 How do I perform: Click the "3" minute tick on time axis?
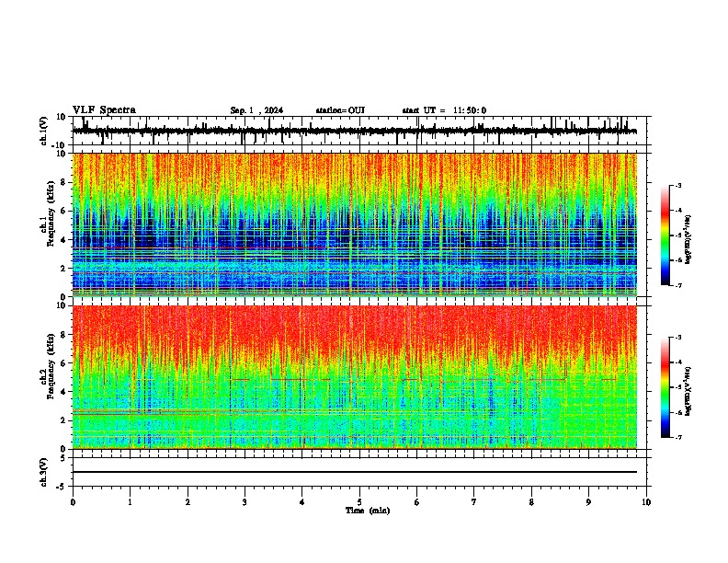(x=245, y=502)
